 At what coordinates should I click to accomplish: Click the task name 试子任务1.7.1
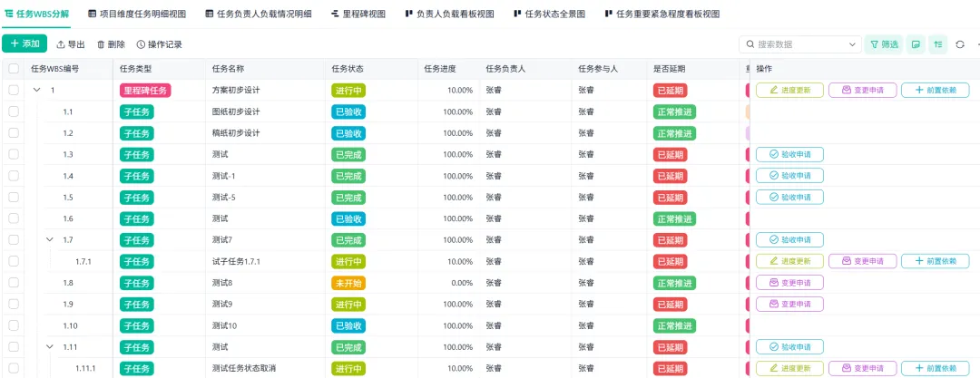(236, 261)
